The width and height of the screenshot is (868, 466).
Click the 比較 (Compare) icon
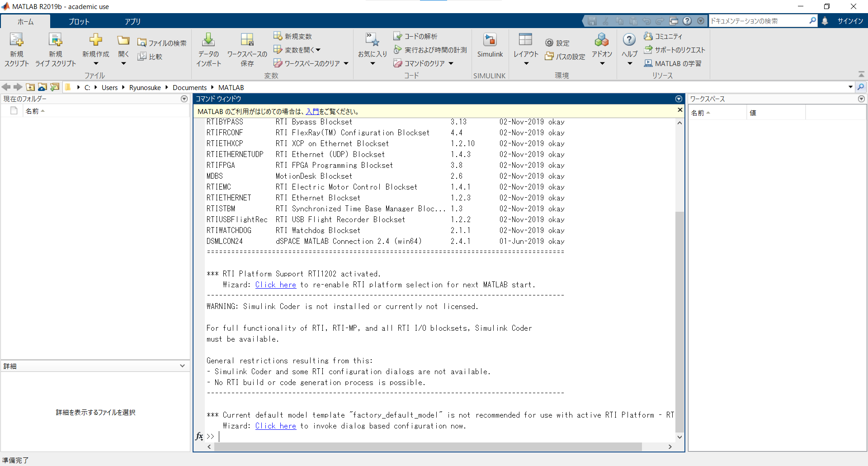151,56
